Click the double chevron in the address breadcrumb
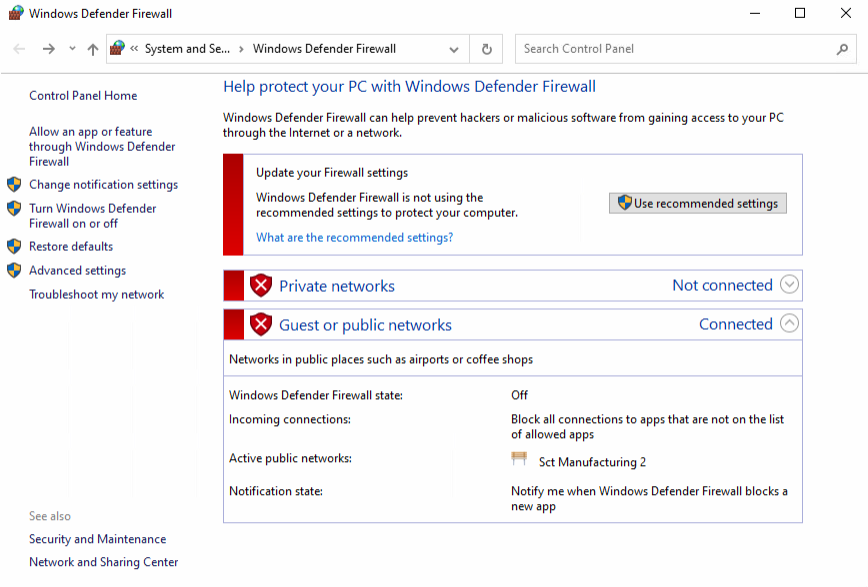Screen dimensions: 868x587 (x=134, y=49)
